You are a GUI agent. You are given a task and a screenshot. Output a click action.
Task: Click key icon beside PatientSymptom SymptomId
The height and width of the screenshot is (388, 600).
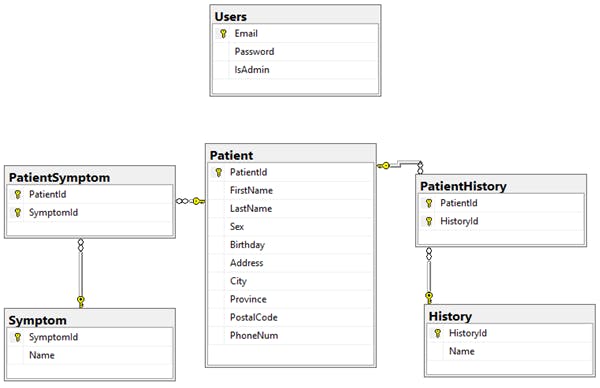click(18, 213)
